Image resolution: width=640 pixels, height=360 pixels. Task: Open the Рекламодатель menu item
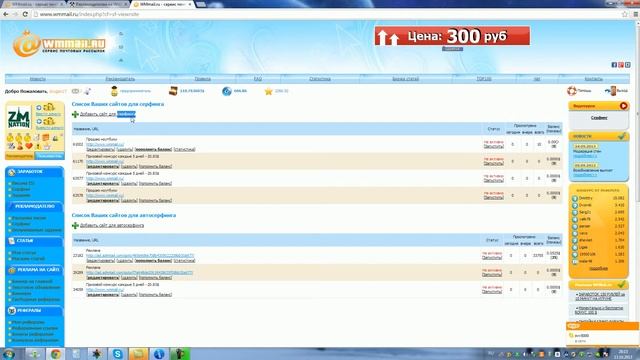[120, 79]
